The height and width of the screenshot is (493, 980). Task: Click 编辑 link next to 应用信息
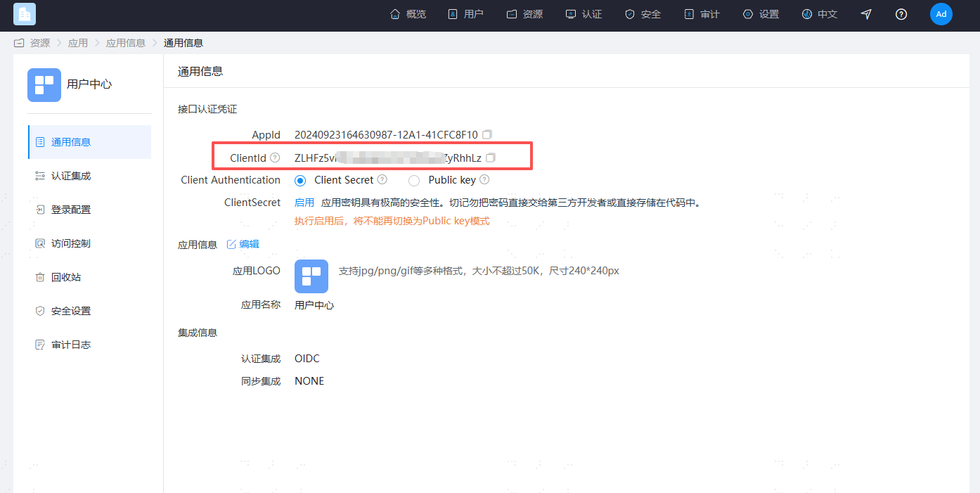pyautogui.click(x=243, y=245)
